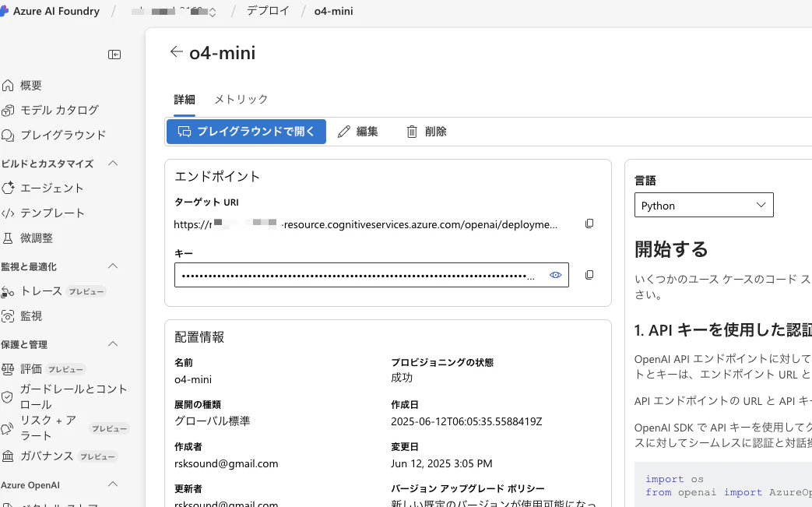Click the target URI text
Image resolution: width=812 pixels, height=507 pixels.
click(x=366, y=225)
